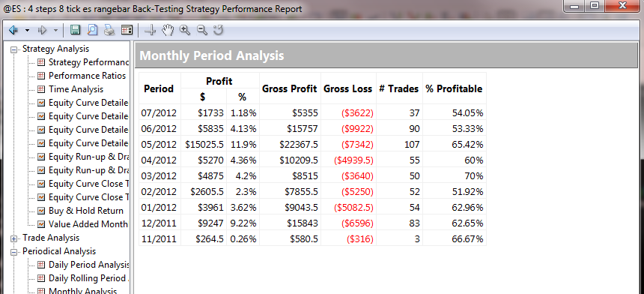Open Performance Ratios report

87,76
